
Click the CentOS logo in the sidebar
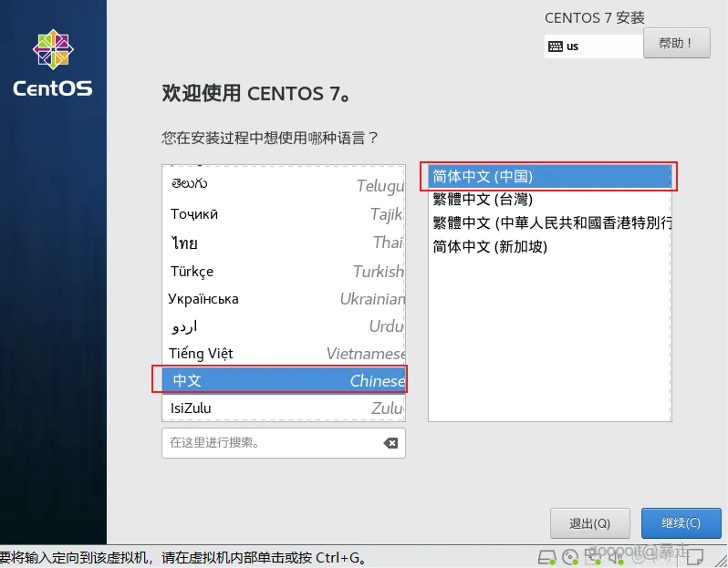(53, 63)
